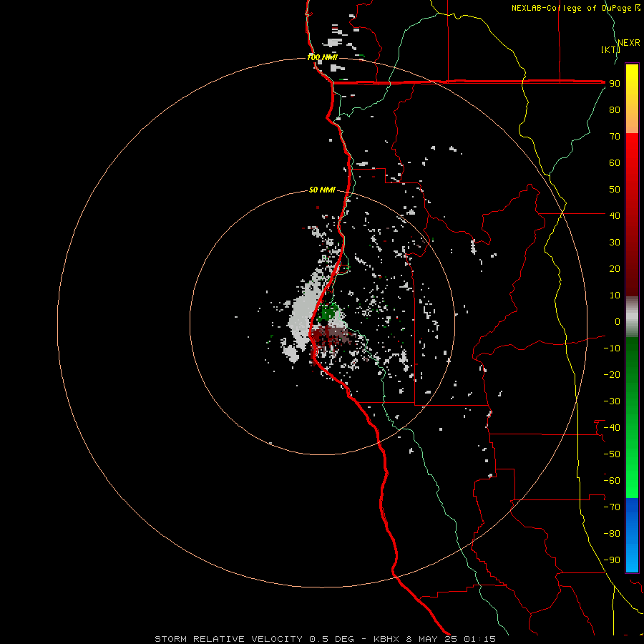Click the bright green segment near -60
The height and width of the screenshot is (644, 644).
click(632, 481)
